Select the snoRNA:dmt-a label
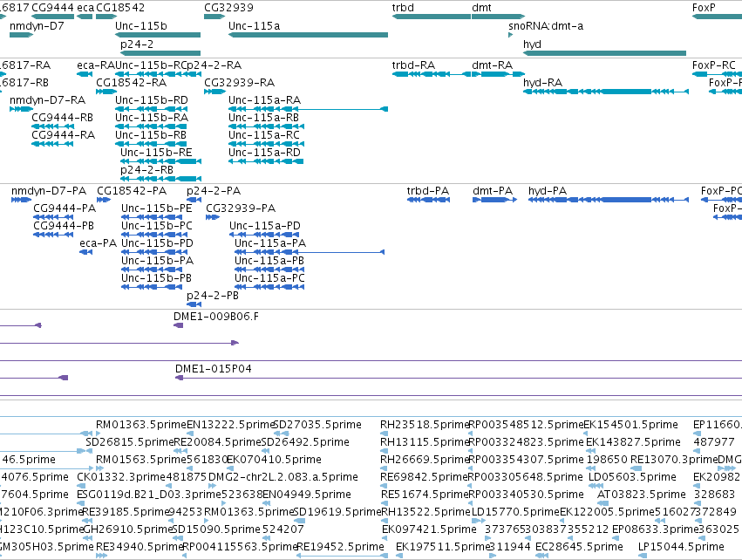742x560 pixels. point(546,25)
